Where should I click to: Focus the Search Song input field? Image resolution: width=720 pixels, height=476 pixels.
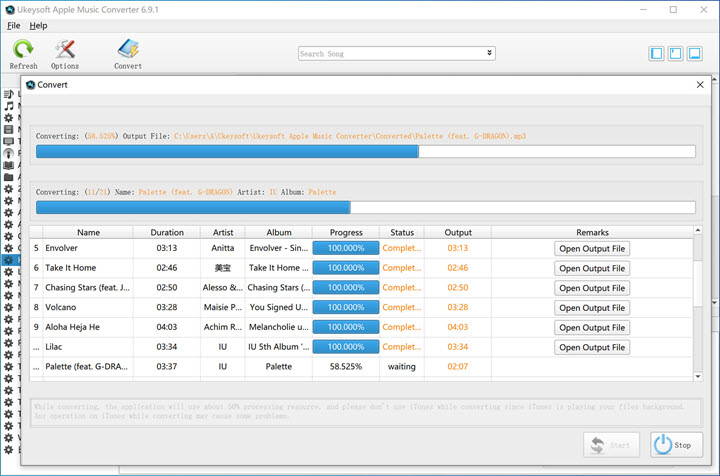coord(390,53)
